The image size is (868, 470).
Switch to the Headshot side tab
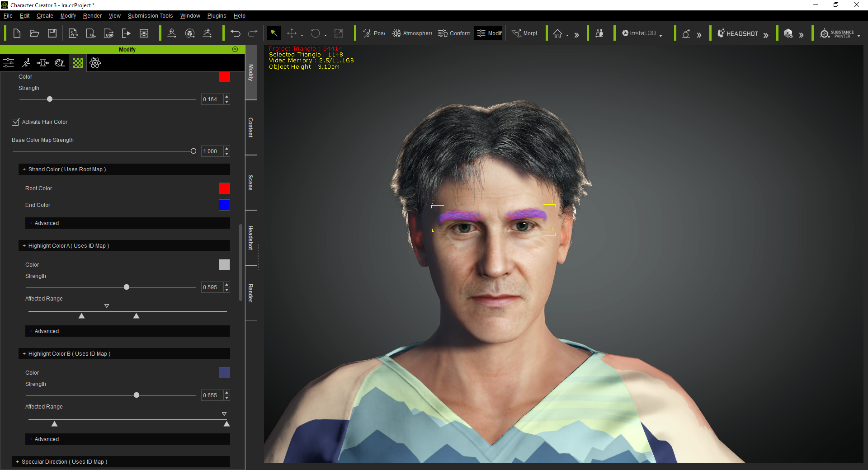click(251, 238)
